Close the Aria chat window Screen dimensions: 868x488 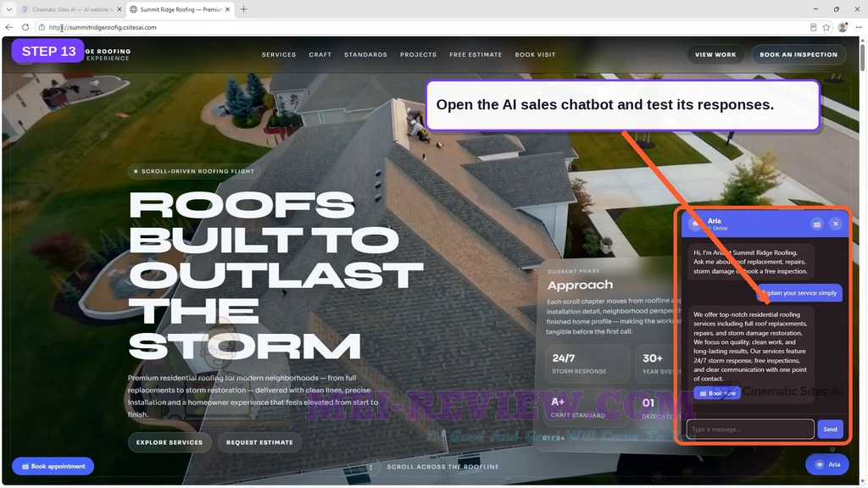click(835, 224)
